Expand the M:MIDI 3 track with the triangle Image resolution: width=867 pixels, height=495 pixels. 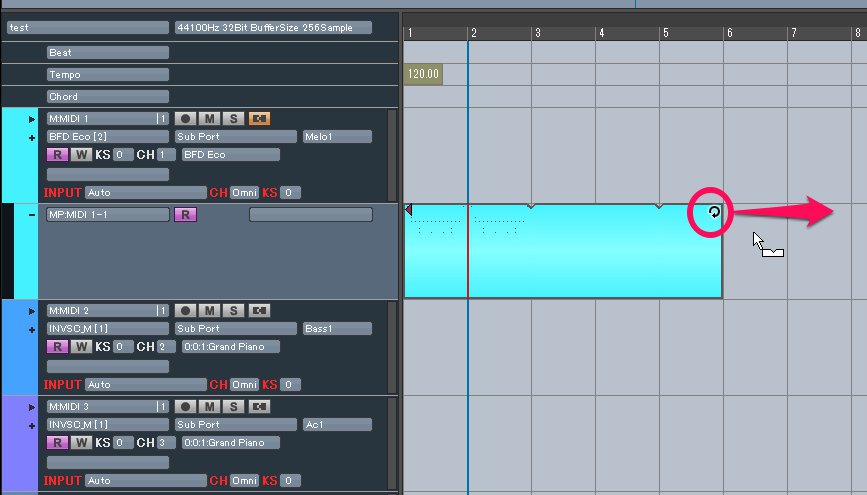[32, 408]
